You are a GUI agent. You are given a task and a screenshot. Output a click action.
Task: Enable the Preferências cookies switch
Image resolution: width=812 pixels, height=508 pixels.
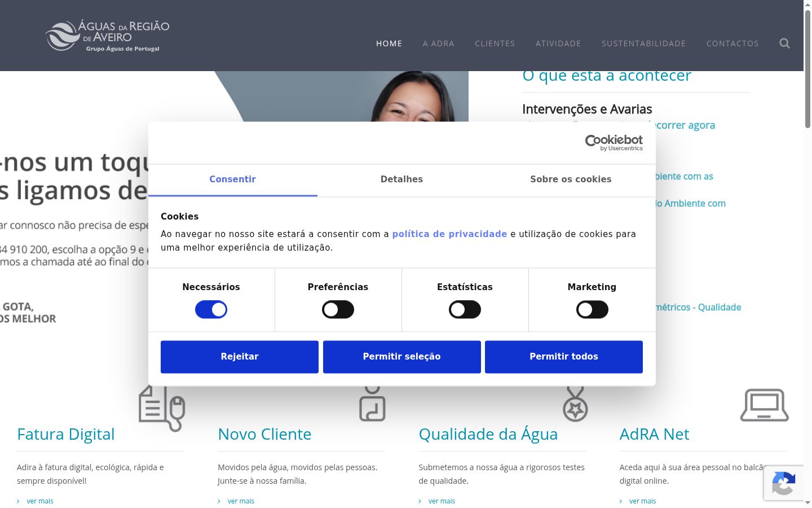[x=338, y=309]
